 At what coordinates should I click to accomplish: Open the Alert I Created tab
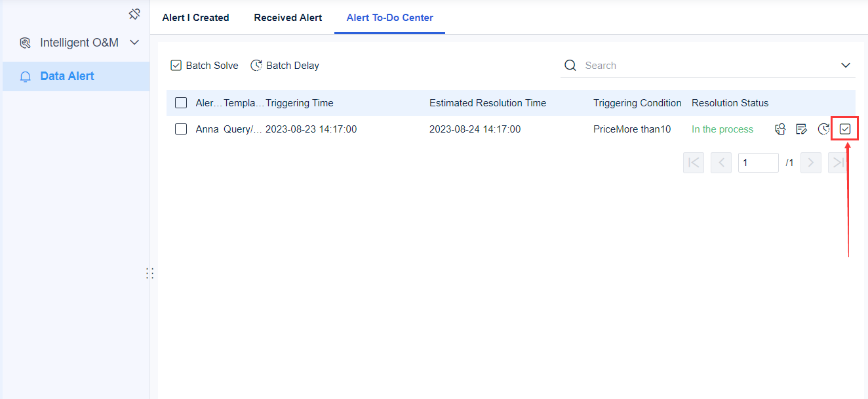point(195,18)
